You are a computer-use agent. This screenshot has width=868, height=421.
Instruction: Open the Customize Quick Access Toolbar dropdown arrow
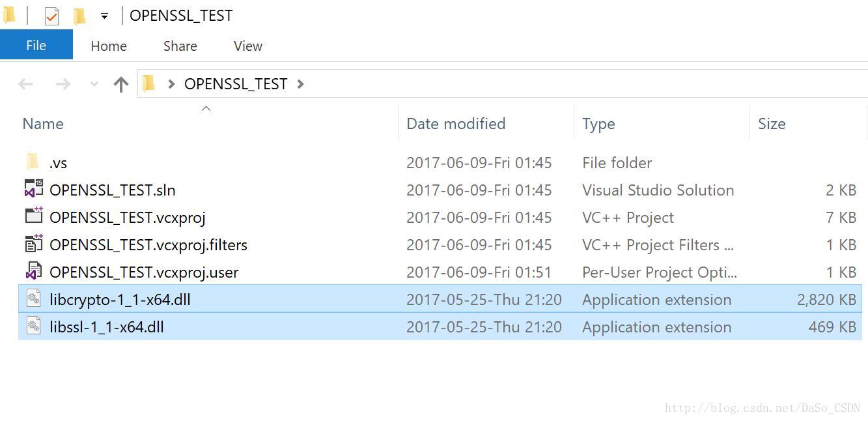pyautogui.click(x=104, y=16)
